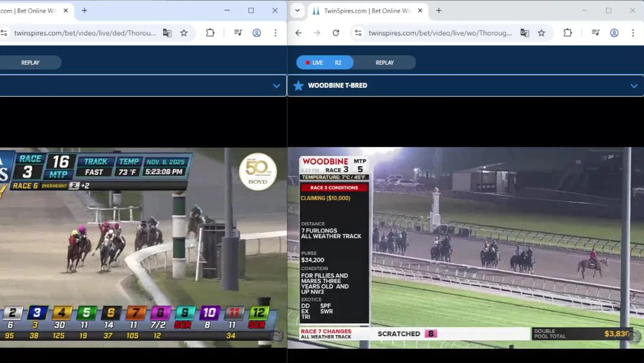This screenshot has height=363, width=644.
Task: Click Woodbine live video feed
Action: click(465, 248)
